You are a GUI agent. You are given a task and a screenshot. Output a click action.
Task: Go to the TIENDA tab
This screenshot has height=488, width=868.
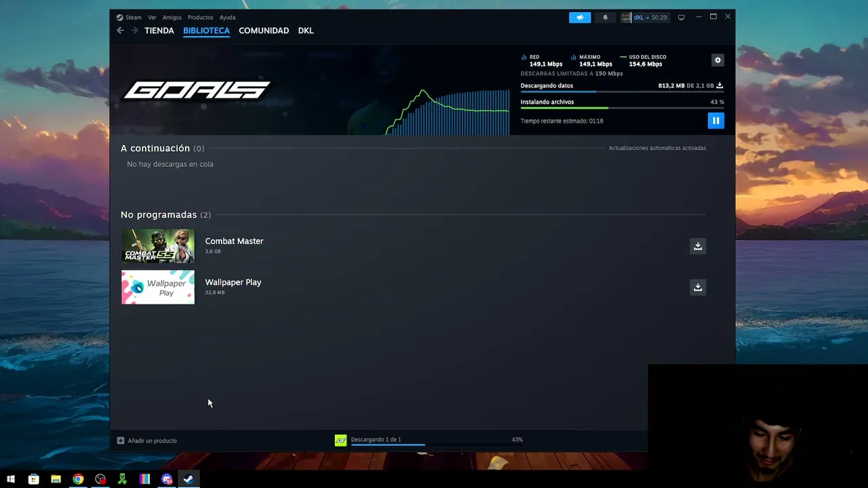point(159,30)
